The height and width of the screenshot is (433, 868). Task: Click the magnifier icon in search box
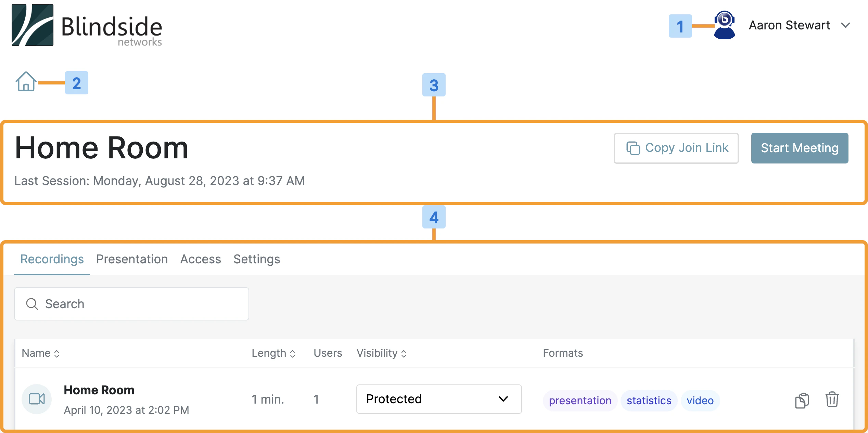pos(32,304)
